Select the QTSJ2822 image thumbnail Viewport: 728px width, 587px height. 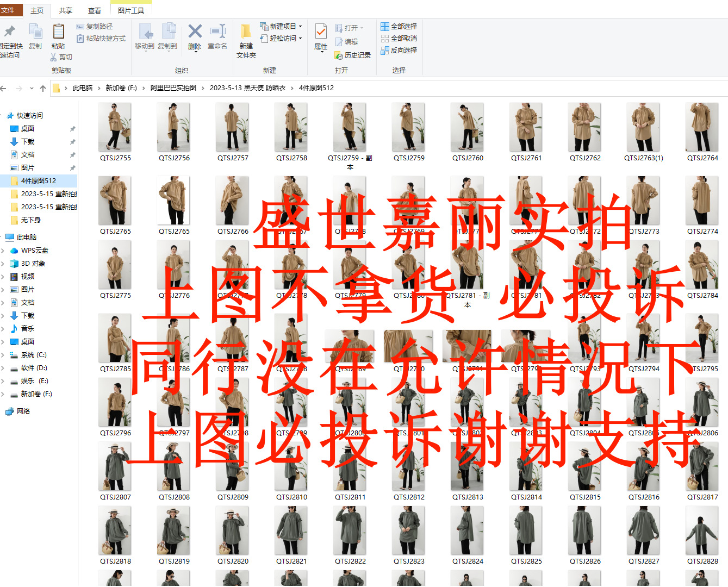[350, 530]
